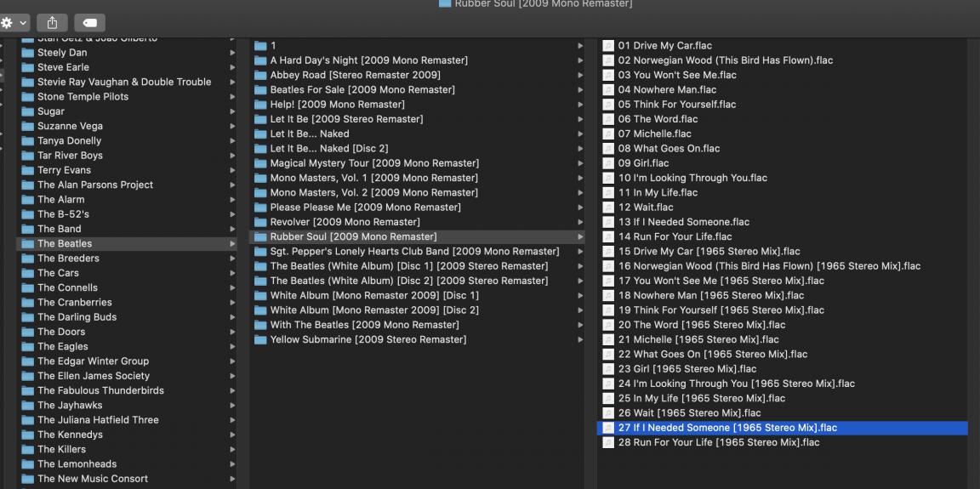980x489 pixels.
Task: Select The Cranberries artist folder
Action: (x=74, y=303)
